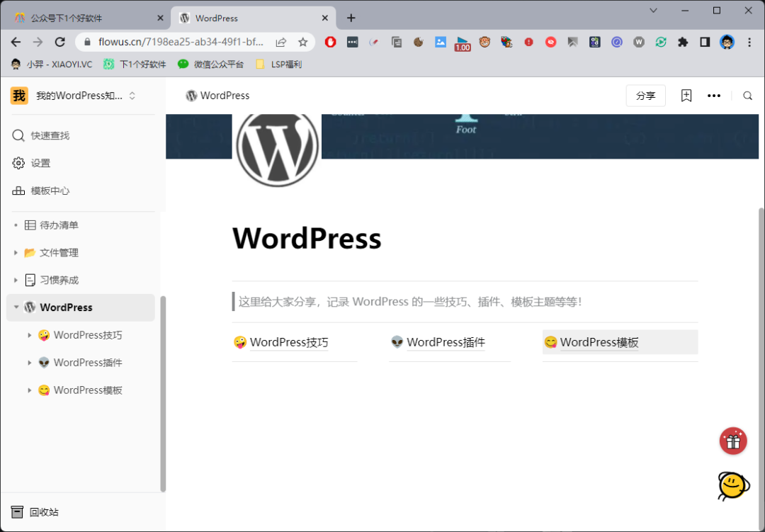Open the 下1个好软件 bookmark

pos(135,64)
